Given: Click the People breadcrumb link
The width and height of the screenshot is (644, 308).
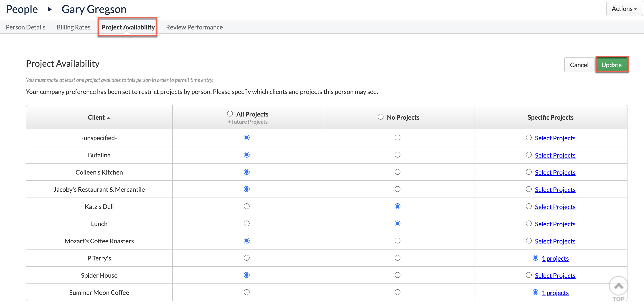Looking at the screenshot, I should [x=22, y=9].
